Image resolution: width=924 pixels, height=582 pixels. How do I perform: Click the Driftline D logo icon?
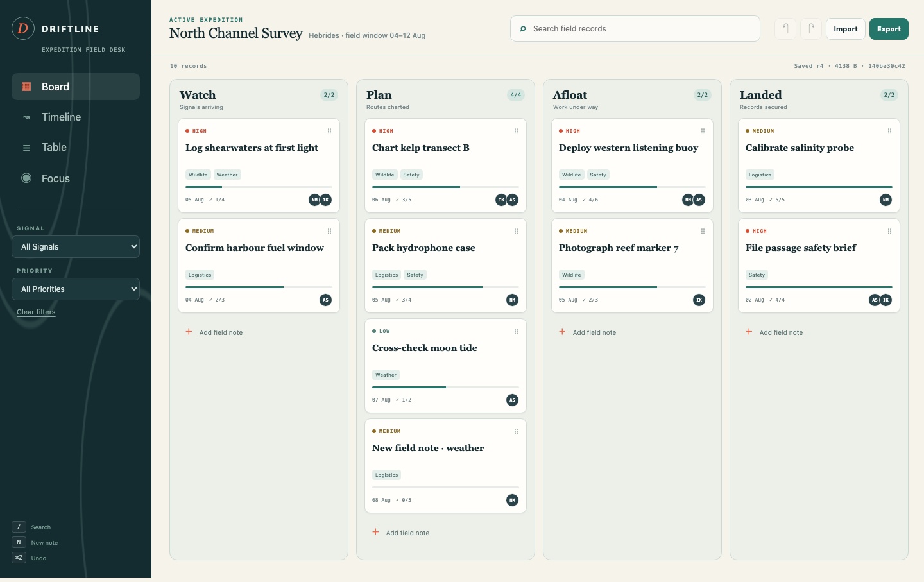tap(23, 28)
